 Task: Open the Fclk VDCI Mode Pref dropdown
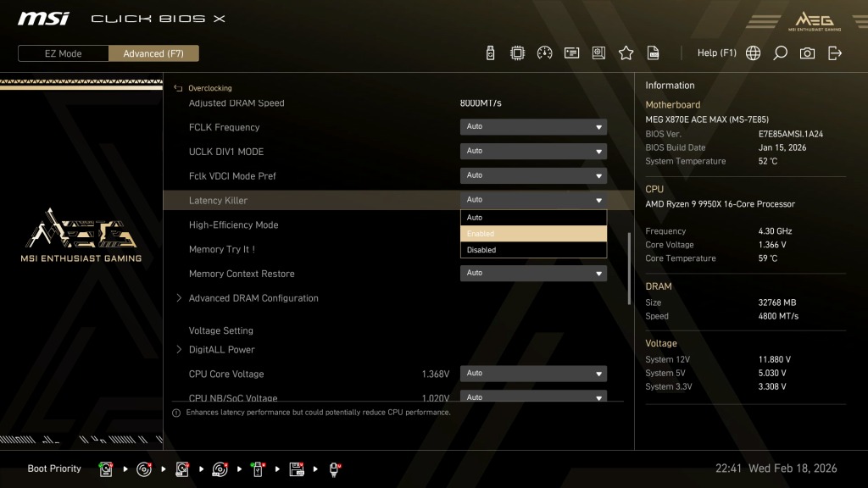533,175
